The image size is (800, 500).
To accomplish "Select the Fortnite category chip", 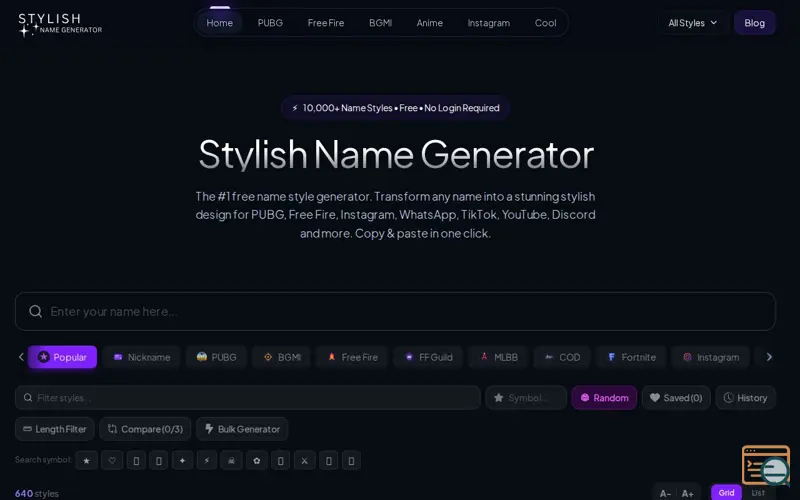I will pos(631,357).
